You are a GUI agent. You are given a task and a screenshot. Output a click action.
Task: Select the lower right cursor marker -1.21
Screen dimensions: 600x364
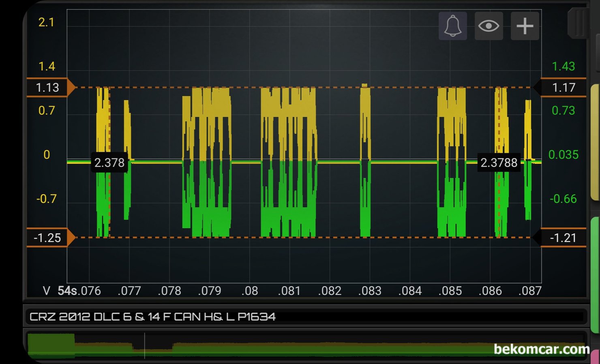coord(563,238)
